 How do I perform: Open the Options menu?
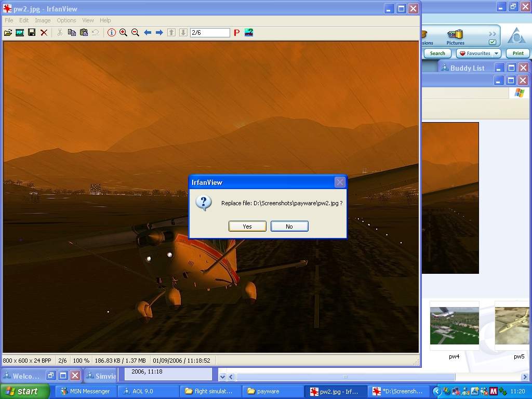click(66, 20)
